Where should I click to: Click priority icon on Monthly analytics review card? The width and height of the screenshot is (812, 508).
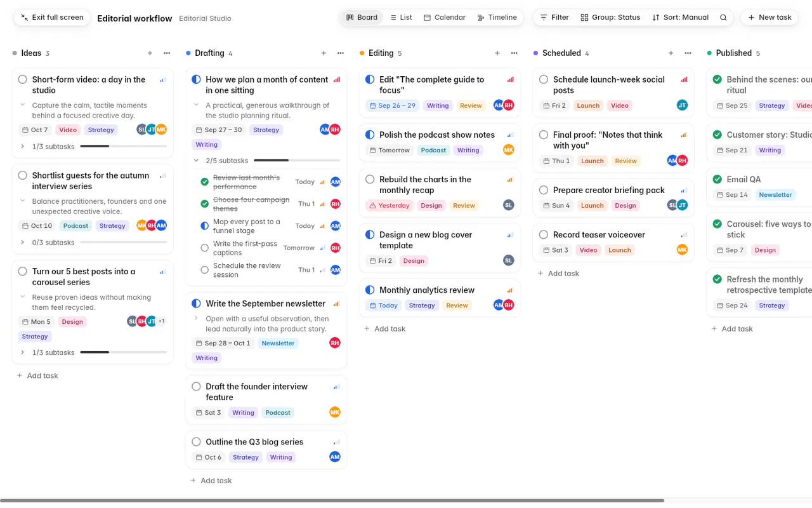pos(511,290)
